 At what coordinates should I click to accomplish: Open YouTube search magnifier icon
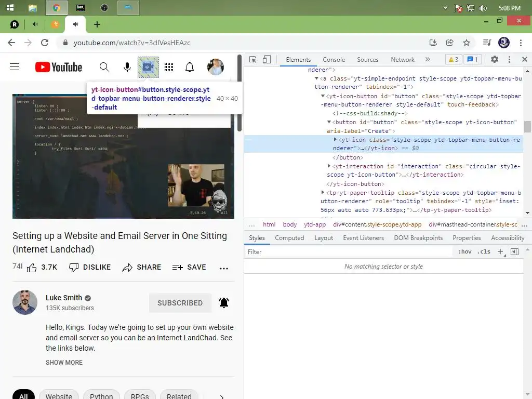click(104, 67)
